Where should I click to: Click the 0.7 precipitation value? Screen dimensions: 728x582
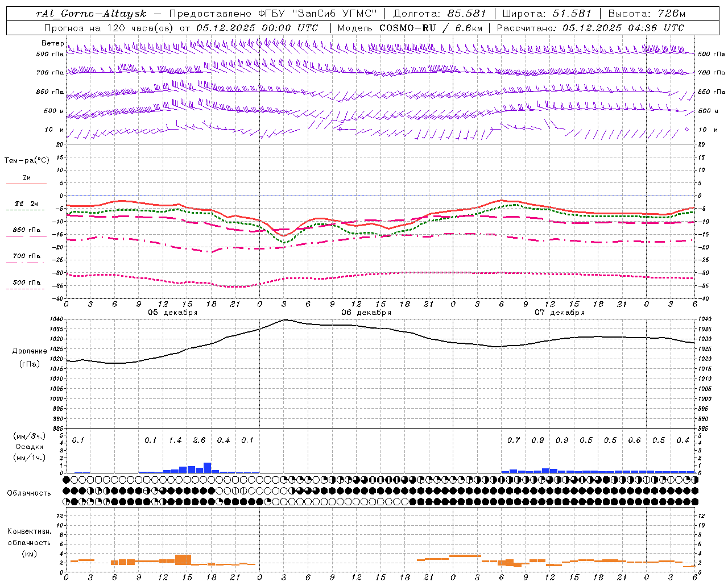(514, 440)
